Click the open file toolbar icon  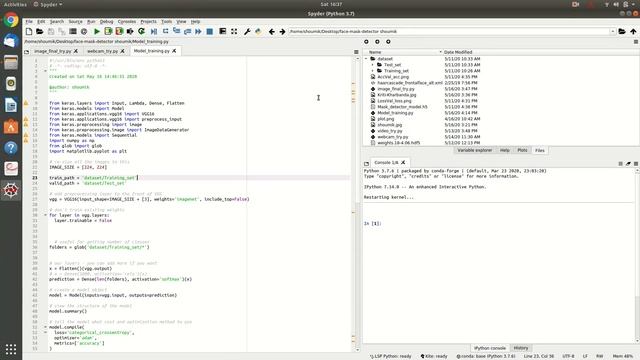point(40,31)
